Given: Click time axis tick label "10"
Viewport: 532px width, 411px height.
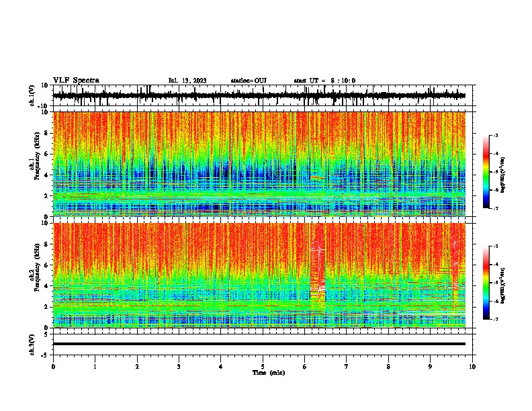Looking at the screenshot, I should tap(472, 367).
